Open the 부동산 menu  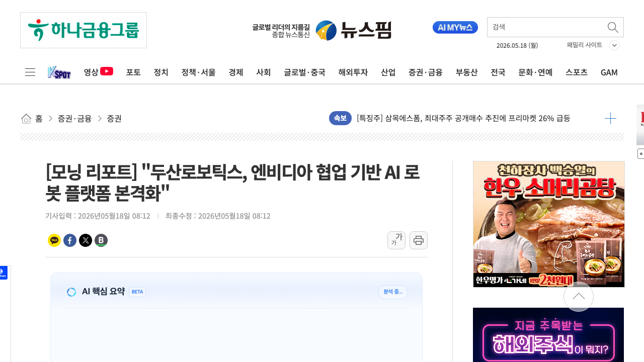[x=467, y=72]
